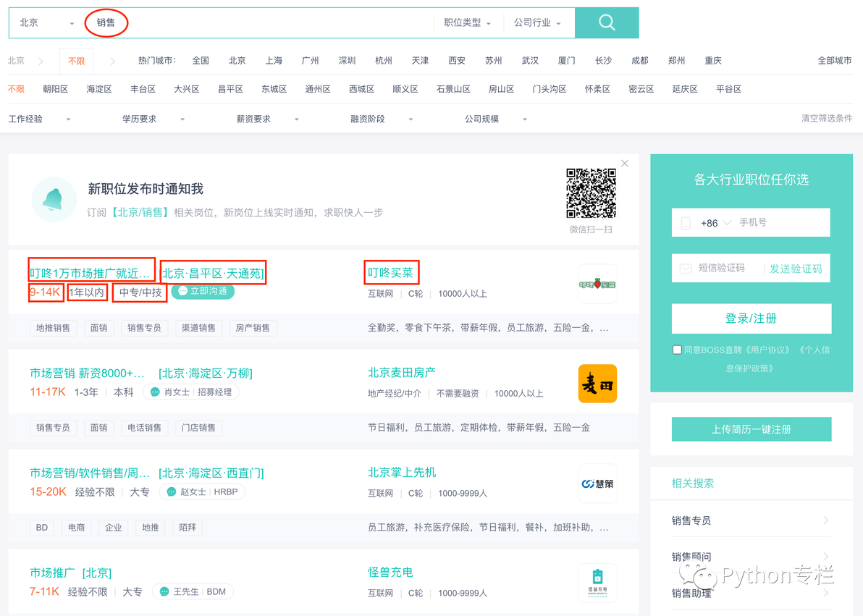The height and width of the screenshot is (616, 863).
Task: Open the 慧策 company logo
Action: [597, 484]
